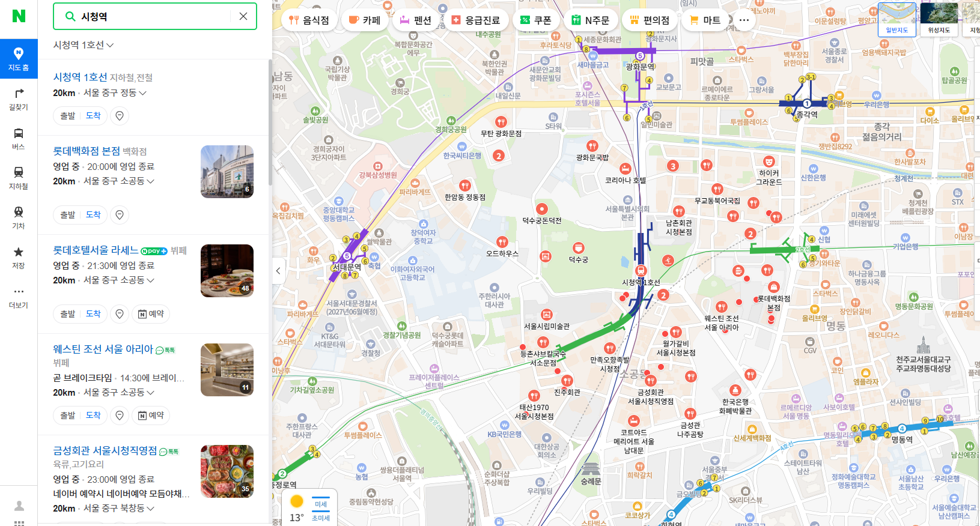
Task: View 웨스틴 조선 서울 아리아 thumbnail
Action: pyautogui.click(x=227, y=370)
